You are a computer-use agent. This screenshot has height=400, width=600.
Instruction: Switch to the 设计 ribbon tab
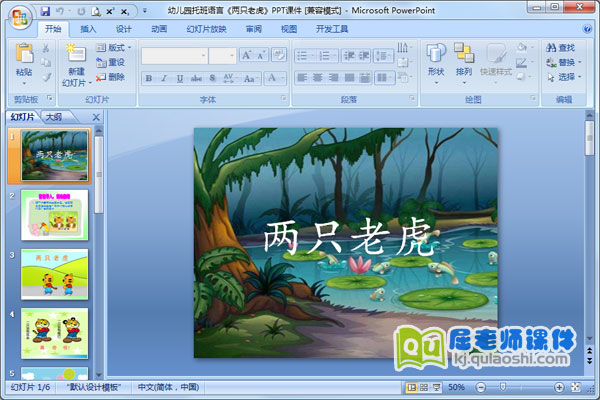[124, 29]
